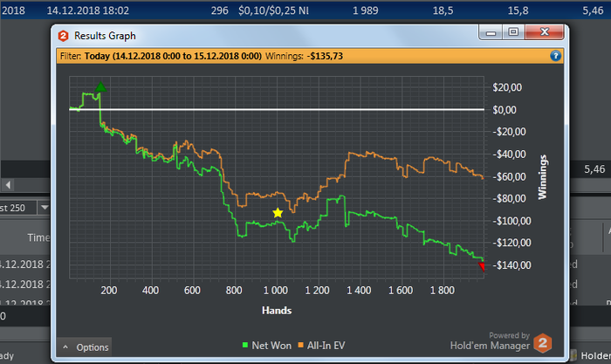Click the Results Graph window title
Image resolution: width=611 pixels, height=364 pixels.
[x=105, y=36]
